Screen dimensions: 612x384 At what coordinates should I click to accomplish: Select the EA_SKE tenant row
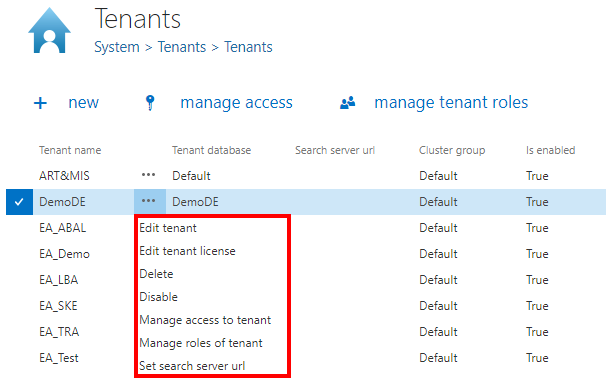pos(58,306)
